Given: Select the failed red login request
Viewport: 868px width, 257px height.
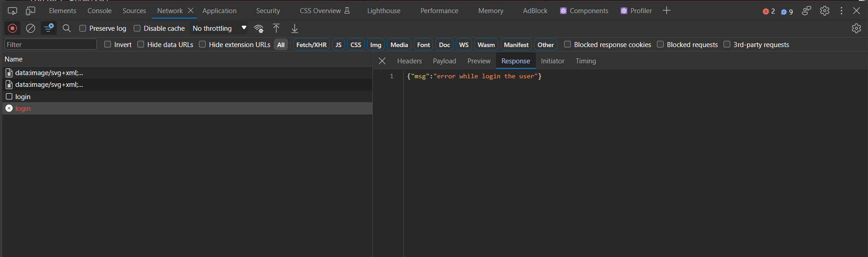Looking at the screenshot, I should point(188,109).
